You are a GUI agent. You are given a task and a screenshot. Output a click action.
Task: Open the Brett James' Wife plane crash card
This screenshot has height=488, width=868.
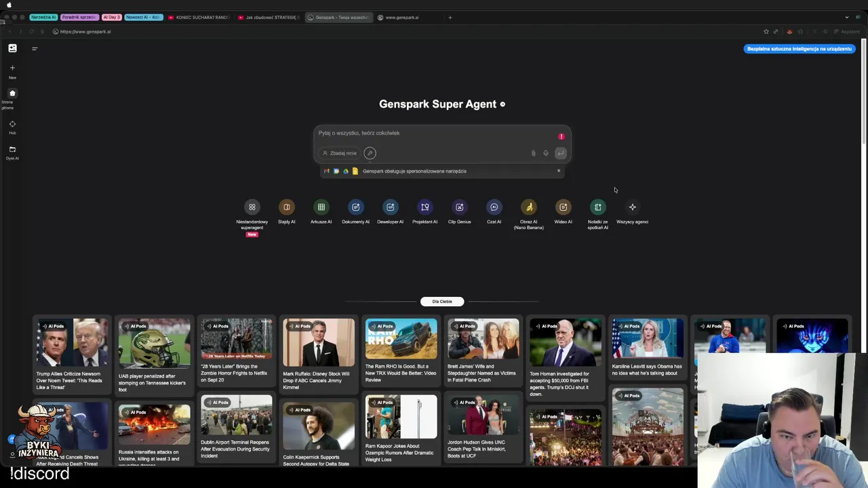[483, 352]
